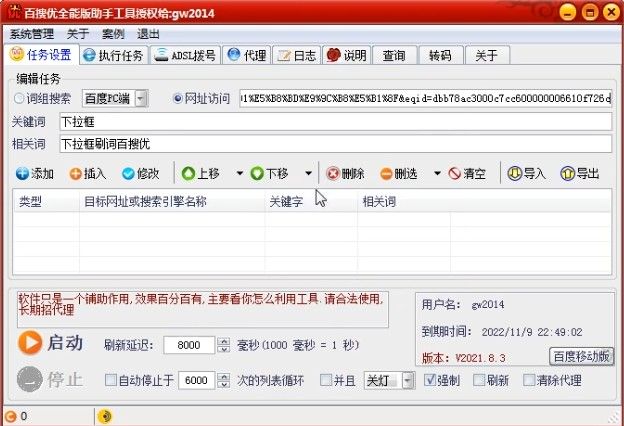Click the 修改 modify button

point(141,174)
